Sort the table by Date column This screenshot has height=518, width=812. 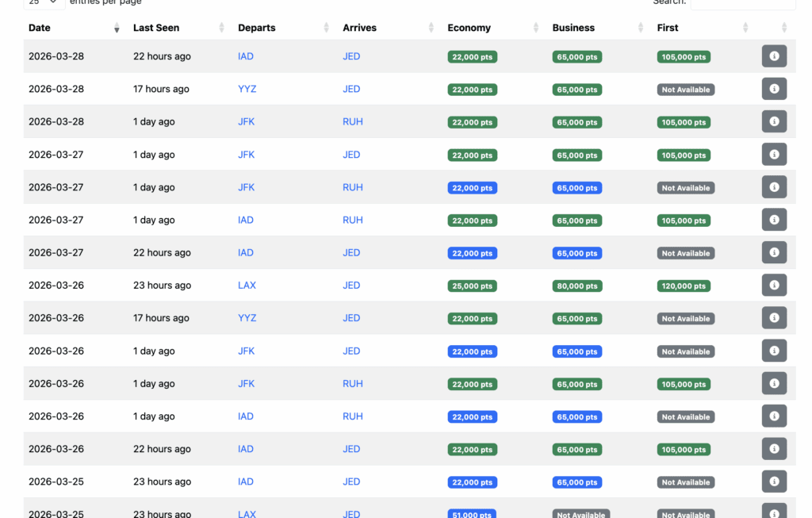116,27
